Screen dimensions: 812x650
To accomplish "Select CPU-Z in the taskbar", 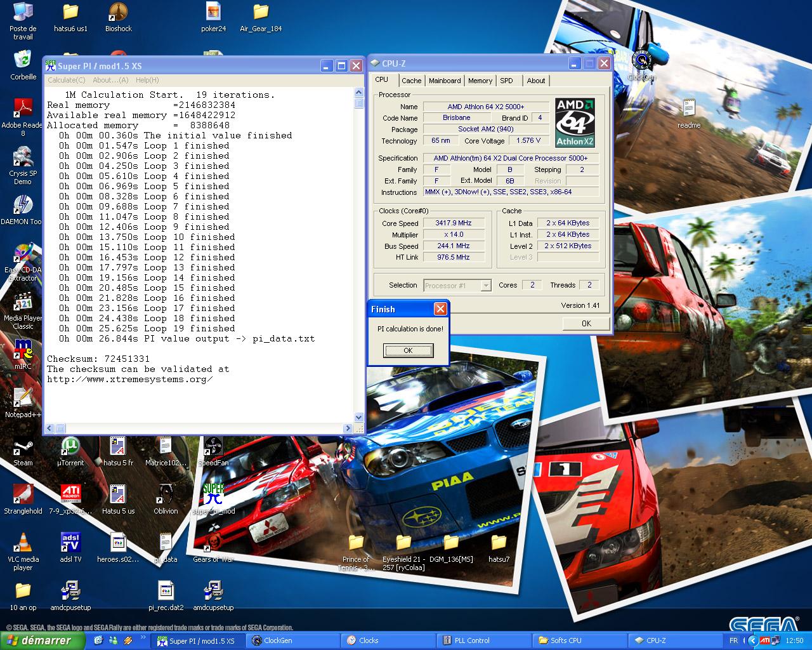I will pyautogui.click(x=675, y=640).
